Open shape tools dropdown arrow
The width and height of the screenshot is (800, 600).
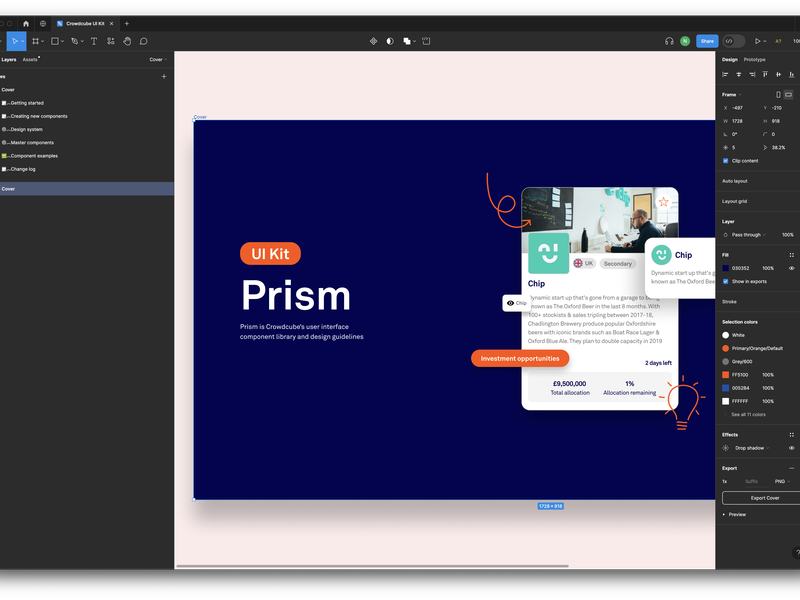click(62, 41)
